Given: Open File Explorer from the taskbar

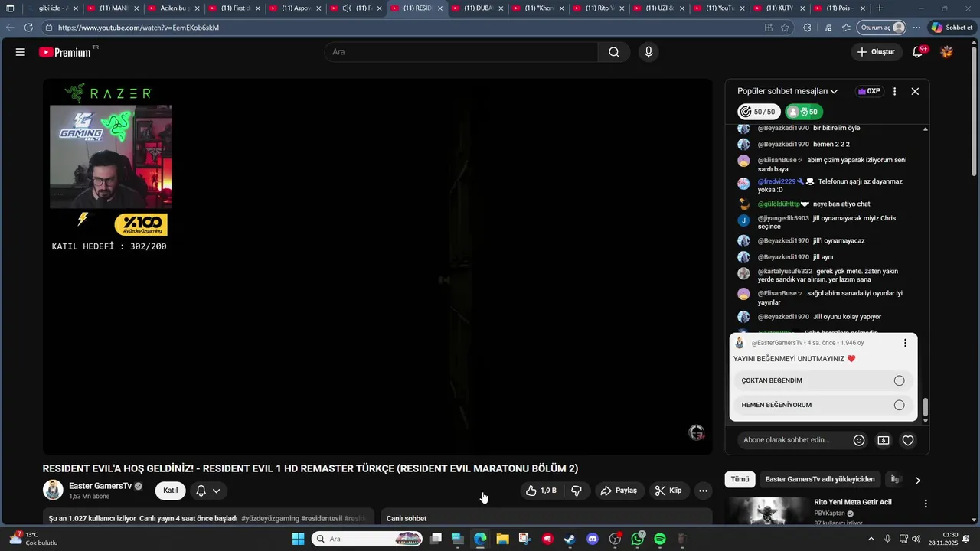Looking at the screenshot, I should coord(502,539).
